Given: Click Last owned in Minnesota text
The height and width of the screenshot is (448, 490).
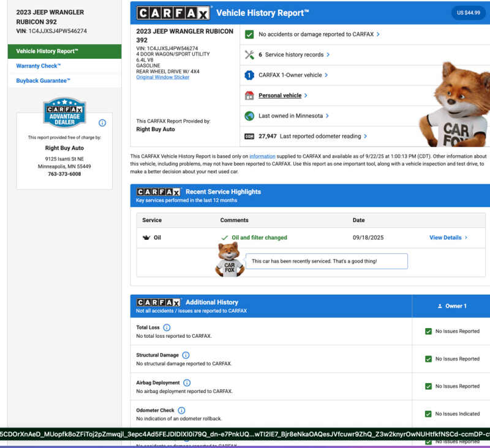Looking at the screenshot, I should tap(290, 116).
